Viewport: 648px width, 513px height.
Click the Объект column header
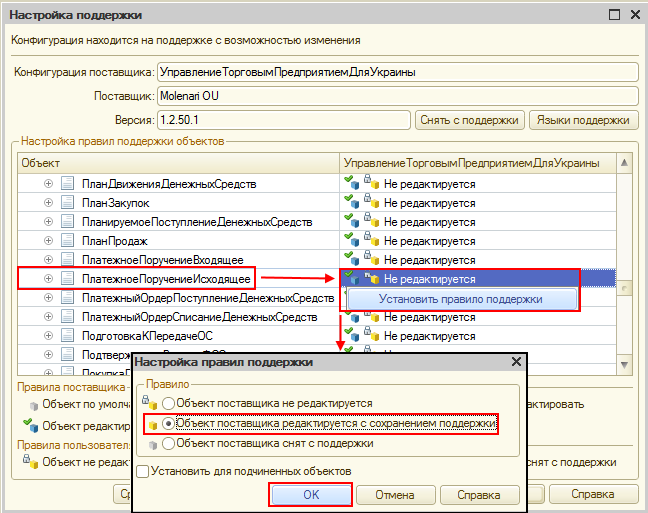[x=178, y=163]
